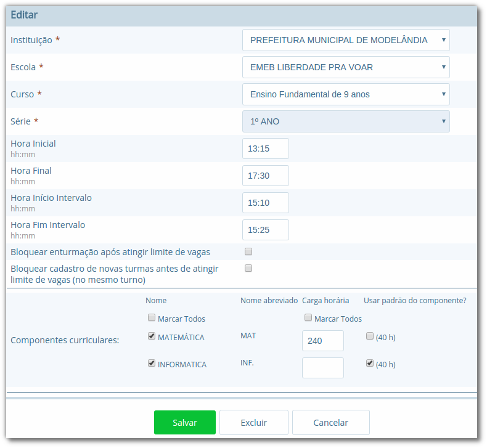Screen dimensions: 487x448
Task: Open the Instituição dropdown
Action: [345, 40]
